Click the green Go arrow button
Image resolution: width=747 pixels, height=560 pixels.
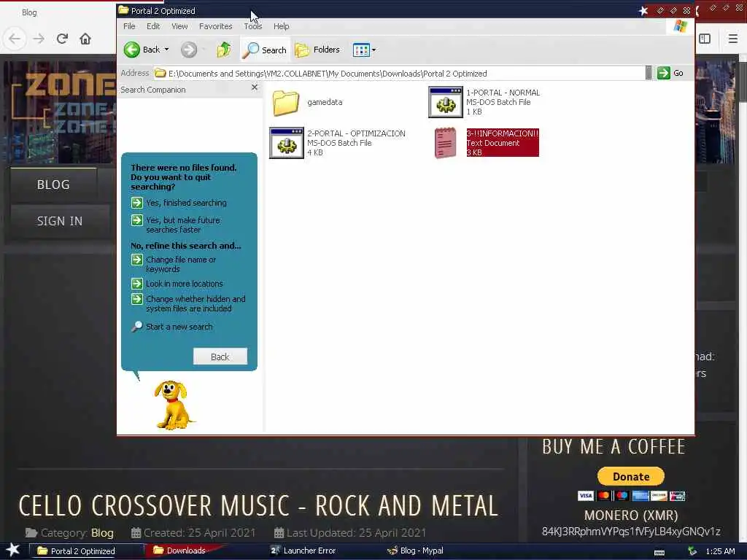coord(664,73)
